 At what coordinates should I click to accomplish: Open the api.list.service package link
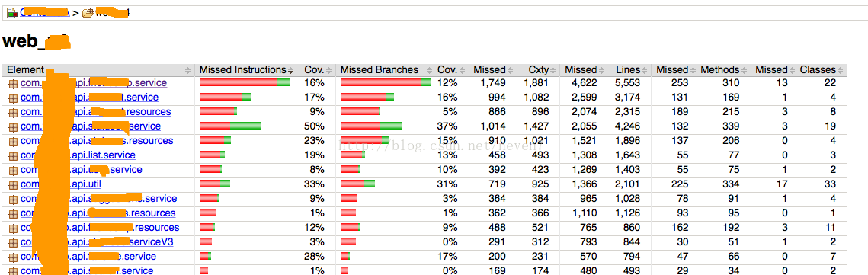[78, 155]
